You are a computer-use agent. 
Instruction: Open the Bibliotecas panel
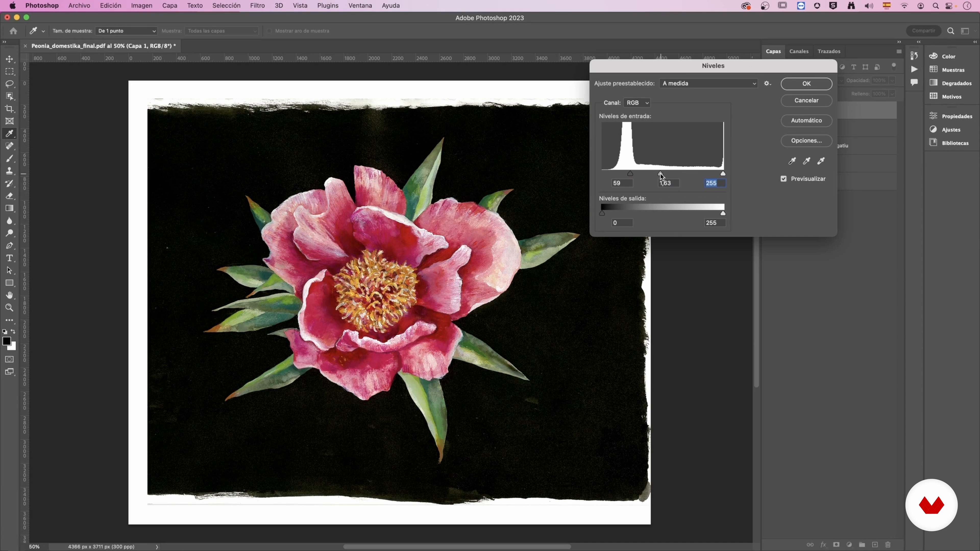tap(949, 143)
